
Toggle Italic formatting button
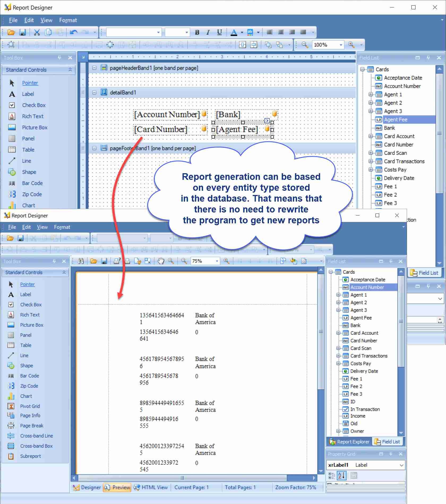tap(208, 32)
